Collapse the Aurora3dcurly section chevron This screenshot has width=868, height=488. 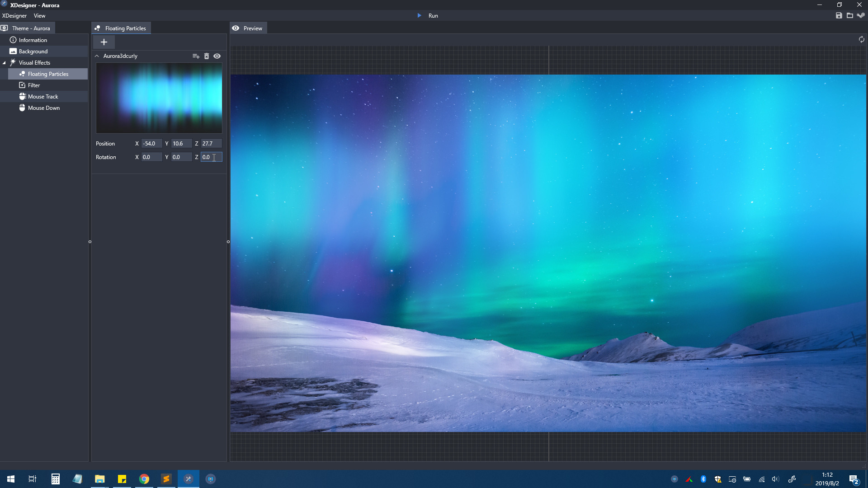[x=97, y=56]
